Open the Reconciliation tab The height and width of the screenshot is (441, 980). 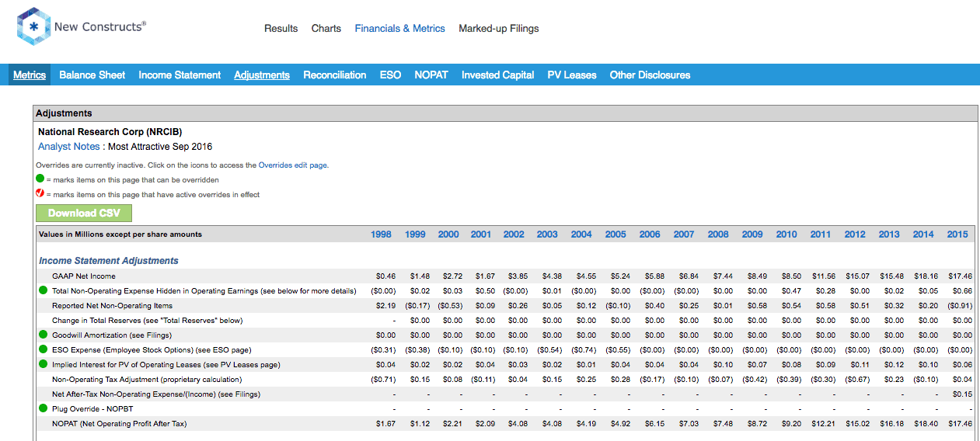[334, 75]
